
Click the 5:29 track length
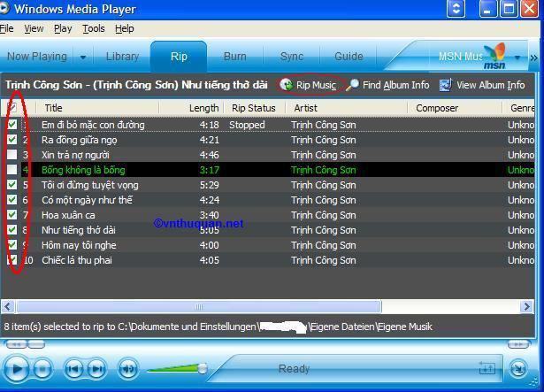coord(210,185)
